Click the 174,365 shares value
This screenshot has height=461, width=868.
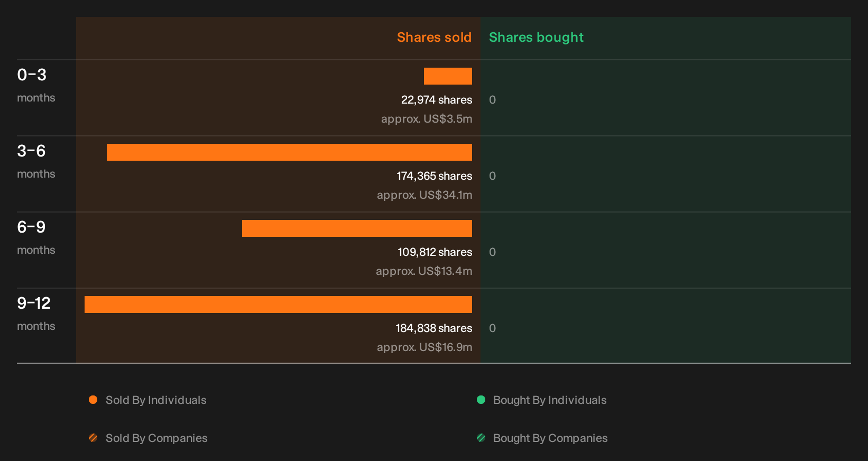pos(435,176)
